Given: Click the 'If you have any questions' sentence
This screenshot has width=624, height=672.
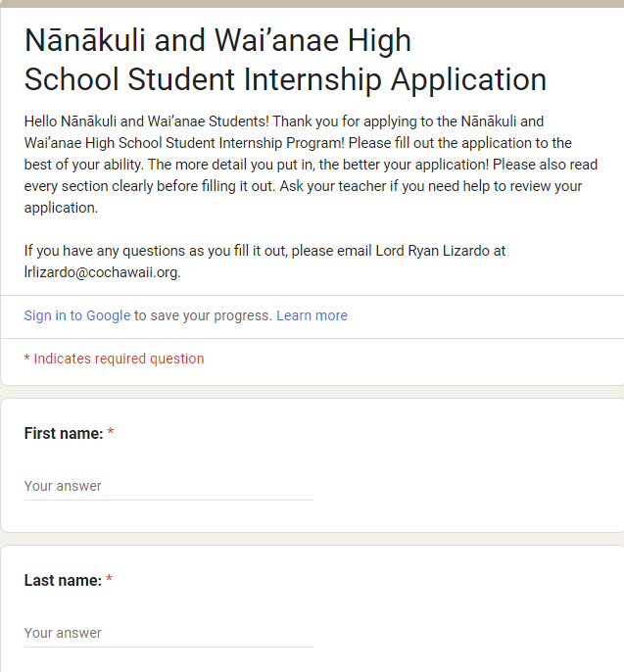Looking at the screenshot, I should click(264, 262).
